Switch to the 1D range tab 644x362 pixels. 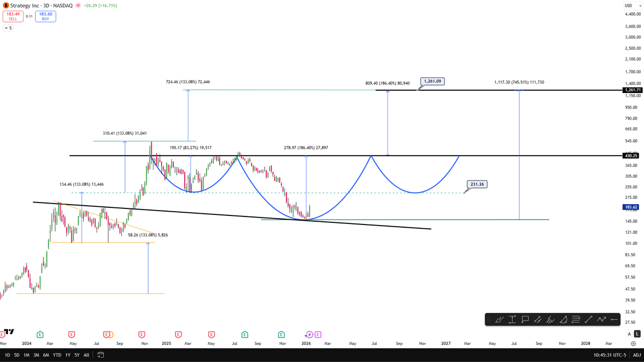click(7, 355)
